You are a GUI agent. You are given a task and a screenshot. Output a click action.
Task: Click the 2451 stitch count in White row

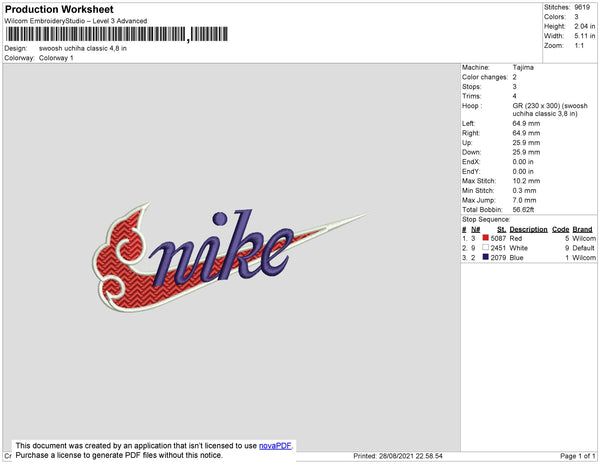point(498,248)
